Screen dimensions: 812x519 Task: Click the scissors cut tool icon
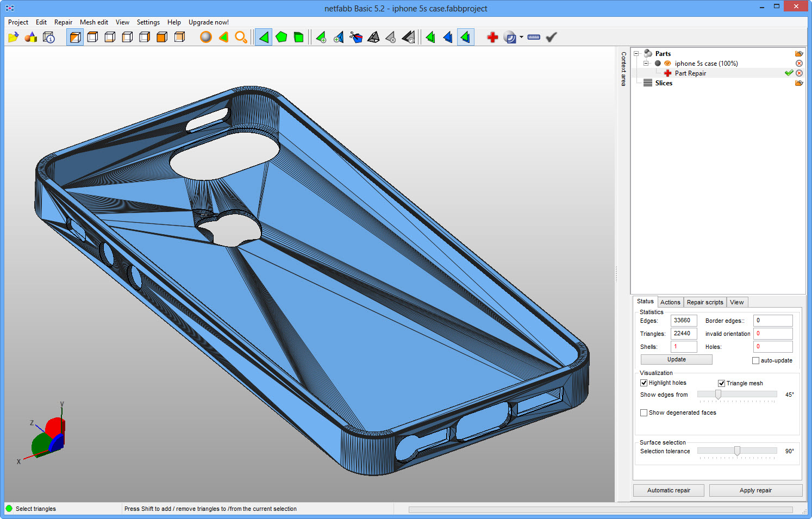(x=356, y=37)
